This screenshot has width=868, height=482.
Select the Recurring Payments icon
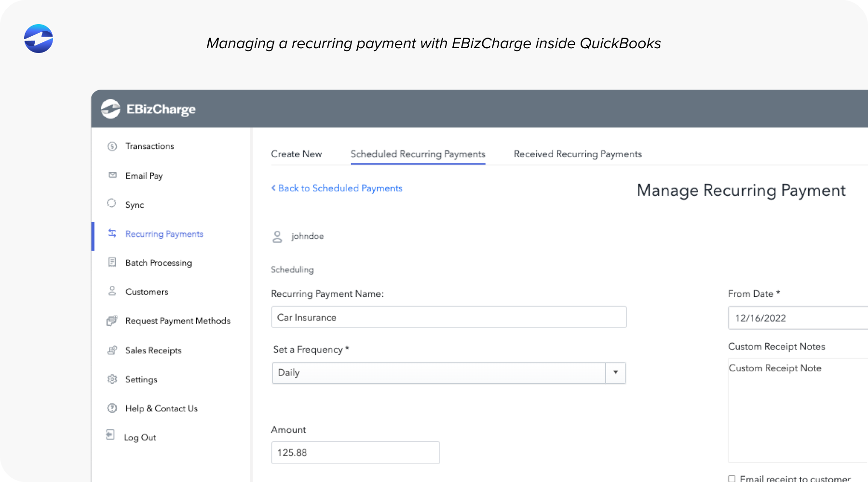112,234
